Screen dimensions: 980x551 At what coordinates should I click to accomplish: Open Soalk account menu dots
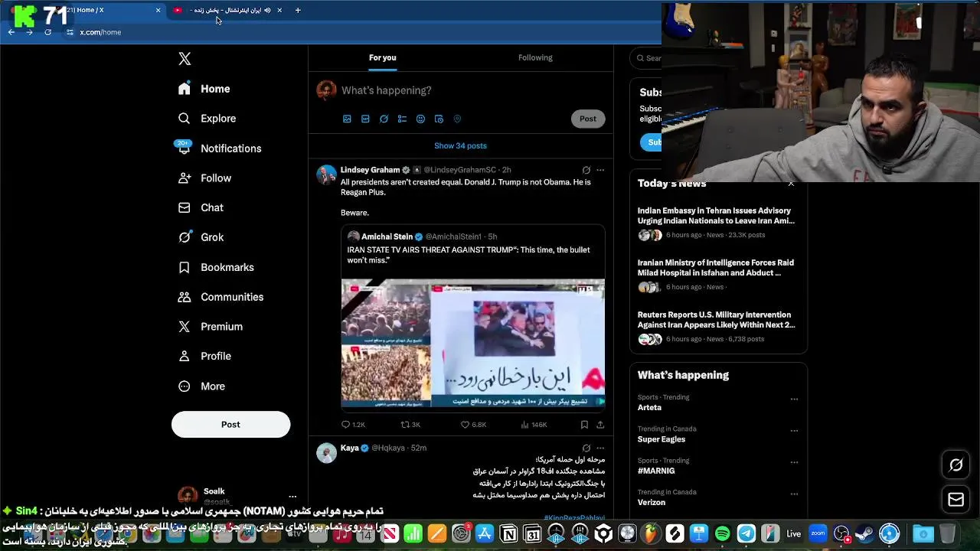click(x=292, y=497)
